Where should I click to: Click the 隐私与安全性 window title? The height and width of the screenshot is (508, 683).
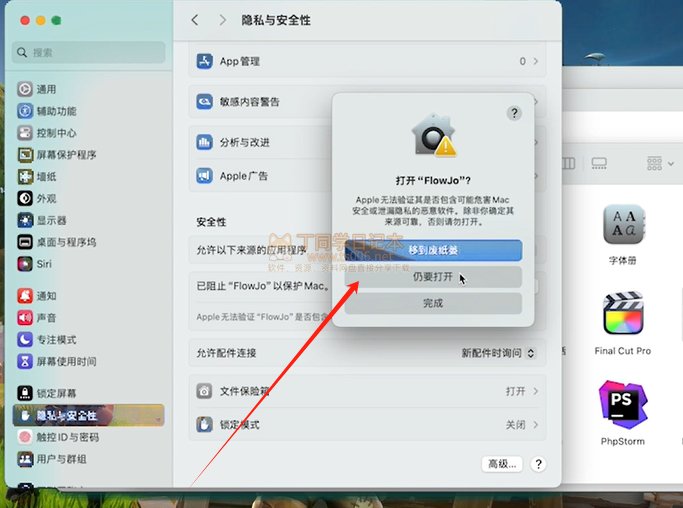coord(276,20)
